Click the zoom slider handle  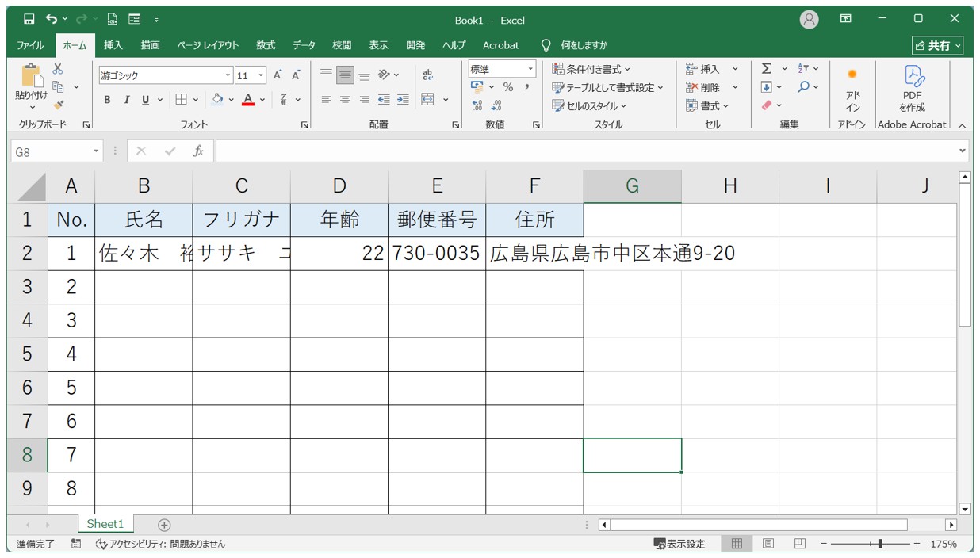(880, 544)
